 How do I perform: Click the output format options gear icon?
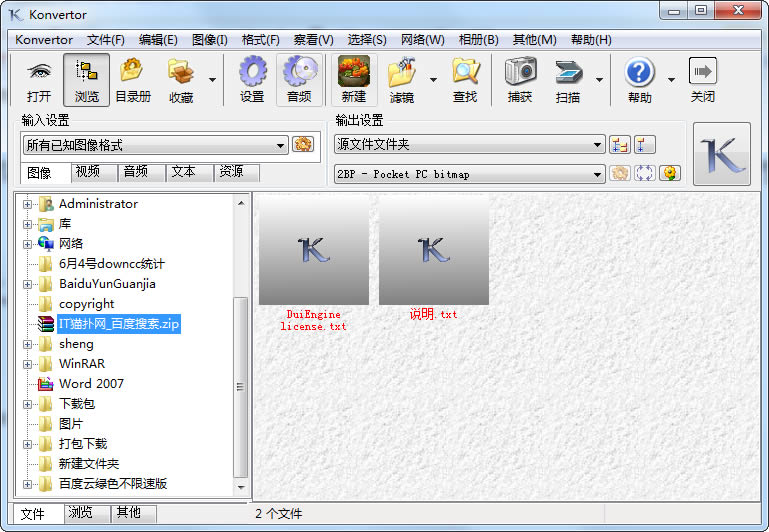click(620, 173)
